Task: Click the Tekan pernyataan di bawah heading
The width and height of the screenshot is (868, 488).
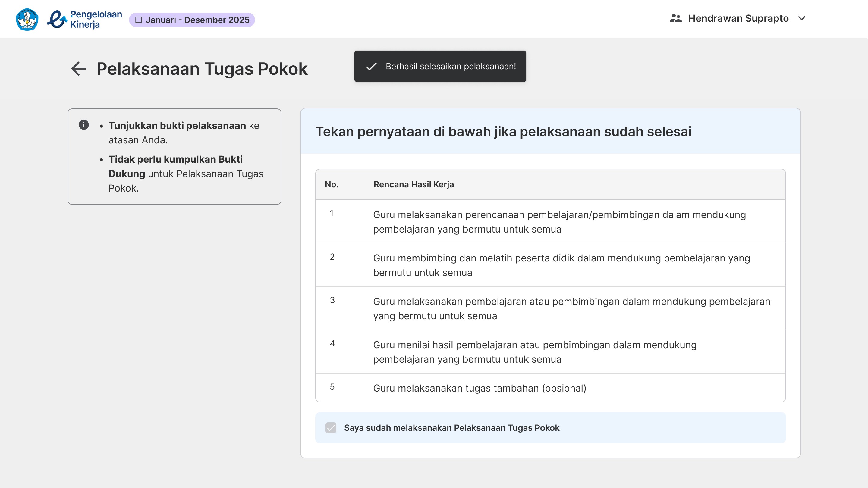Action: click(503, 131)
